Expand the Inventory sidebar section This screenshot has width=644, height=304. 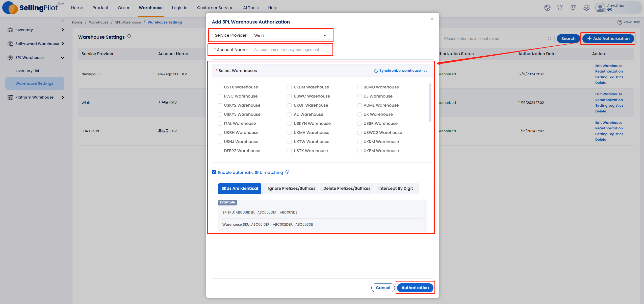click(x=36, y=30)
